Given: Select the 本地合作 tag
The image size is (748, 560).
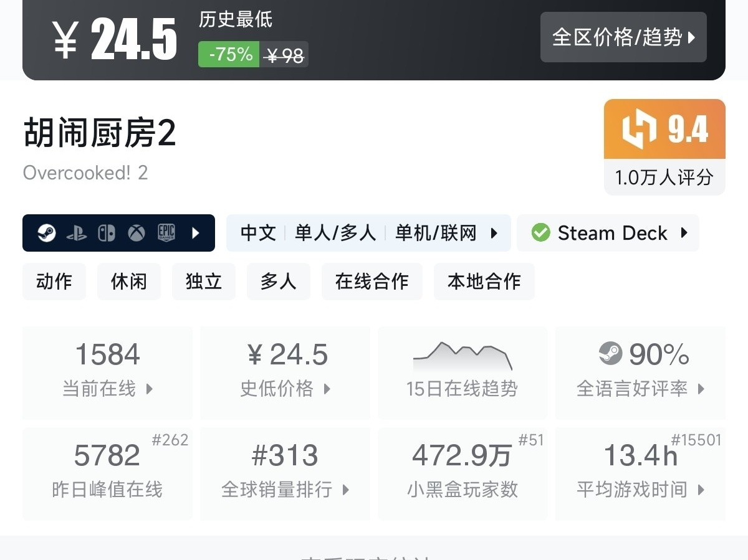Looking at the screenshot, I should pos(484,282).
